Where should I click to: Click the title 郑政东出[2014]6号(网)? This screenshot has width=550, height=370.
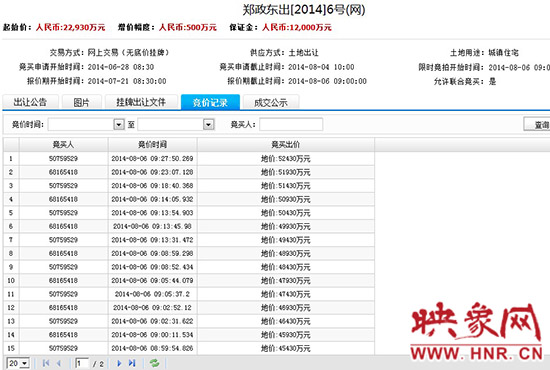coord(304,9)
